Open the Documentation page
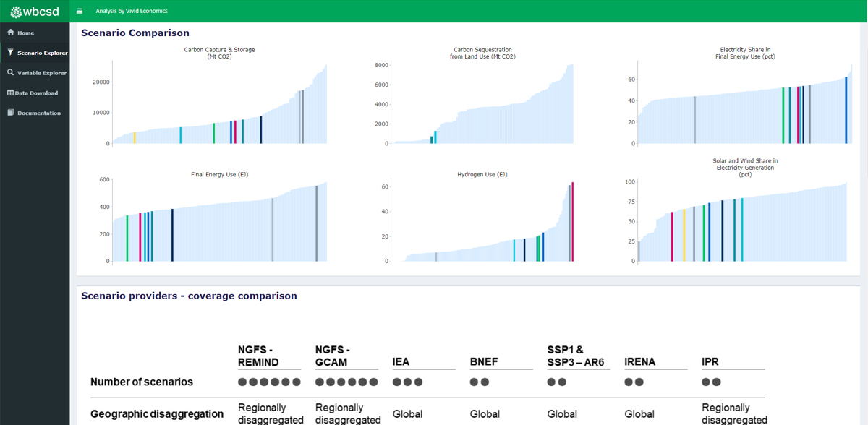The width and height of the screenshot is (868, 425). 35,113
